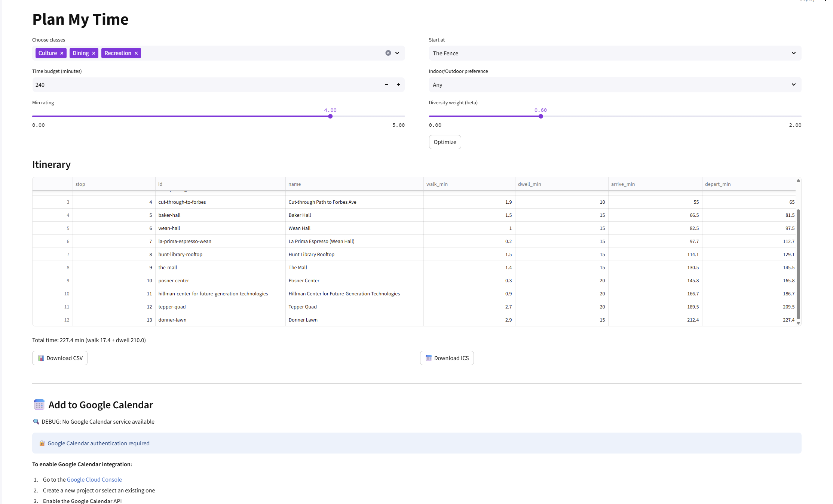Expand the Choose classes dropdown
Screen dimensions: 833x504
397,53
